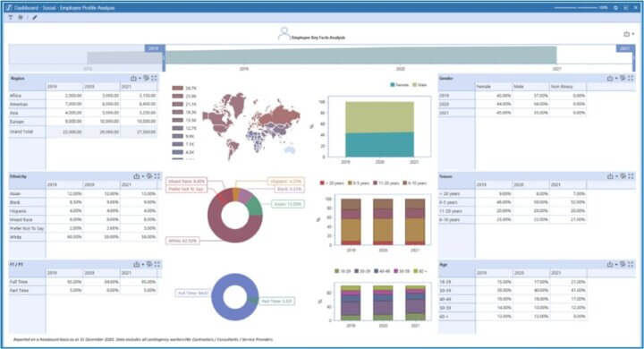Open the export dropdown arrow in the FT / PT panel
644x349 pixels.
(143, 265)
